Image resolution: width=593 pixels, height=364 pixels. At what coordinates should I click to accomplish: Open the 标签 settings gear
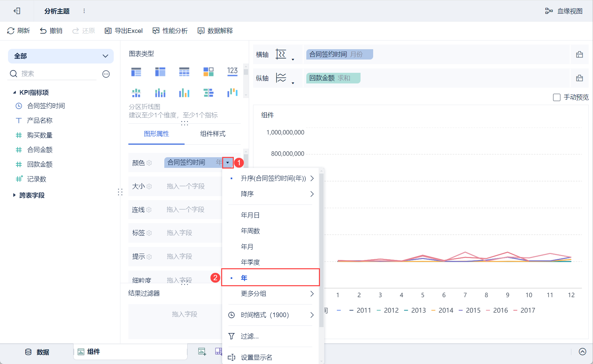pos(149,233)
